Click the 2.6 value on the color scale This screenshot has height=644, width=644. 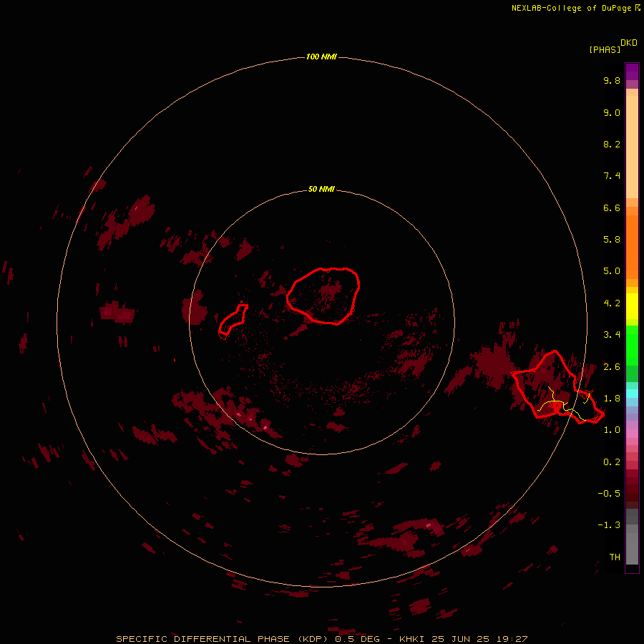click(612, 367)
